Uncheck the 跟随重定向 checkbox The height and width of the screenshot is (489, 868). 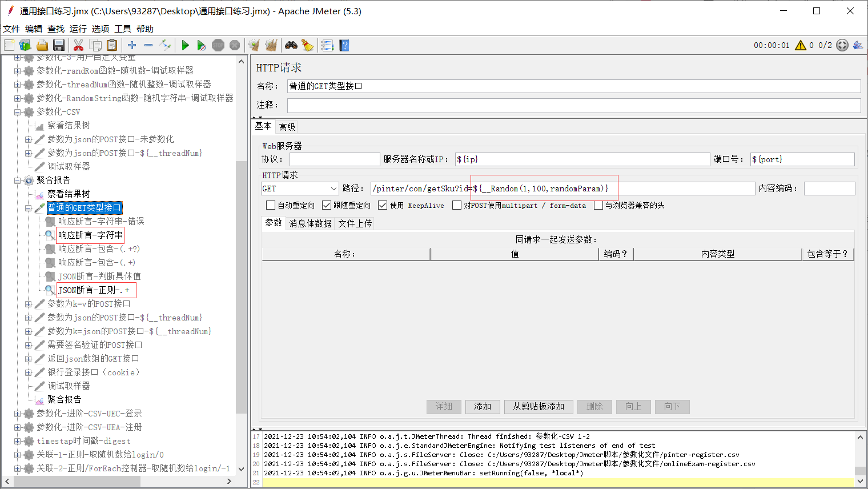[327, 205]
